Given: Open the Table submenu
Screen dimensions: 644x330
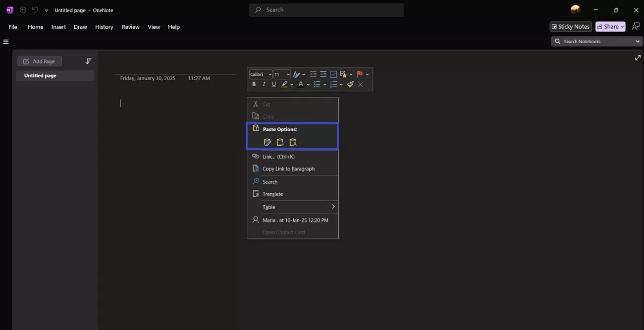Looking at the screenshot, I should [x=293, y=207].
